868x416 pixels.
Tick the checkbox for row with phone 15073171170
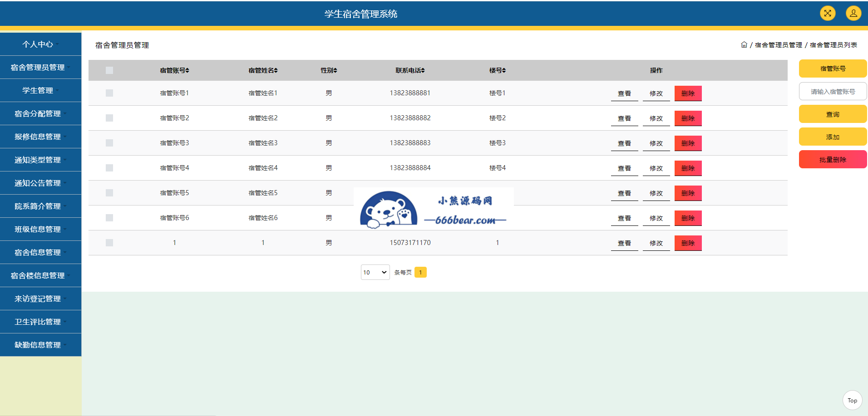109,243
